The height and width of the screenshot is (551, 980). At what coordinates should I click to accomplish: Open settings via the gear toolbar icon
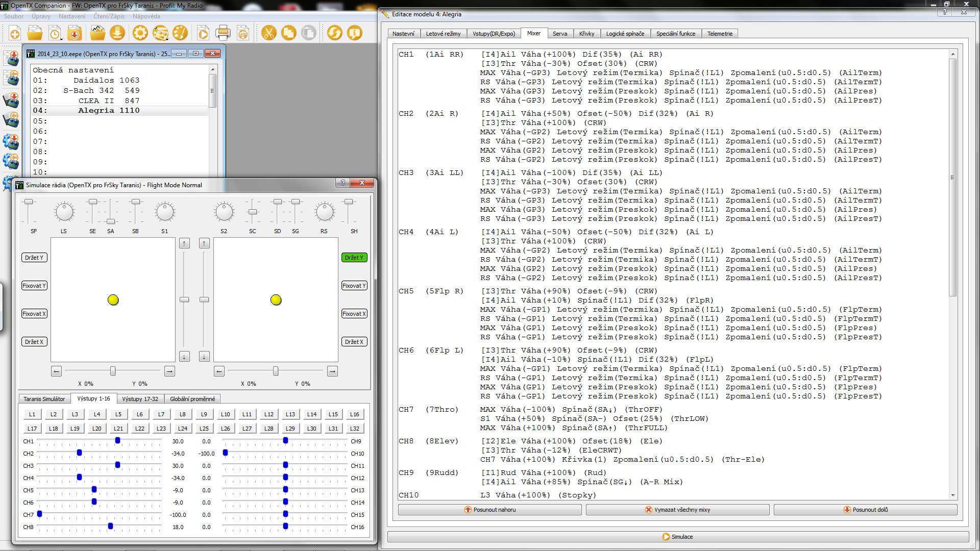click(x=140, y=34)
